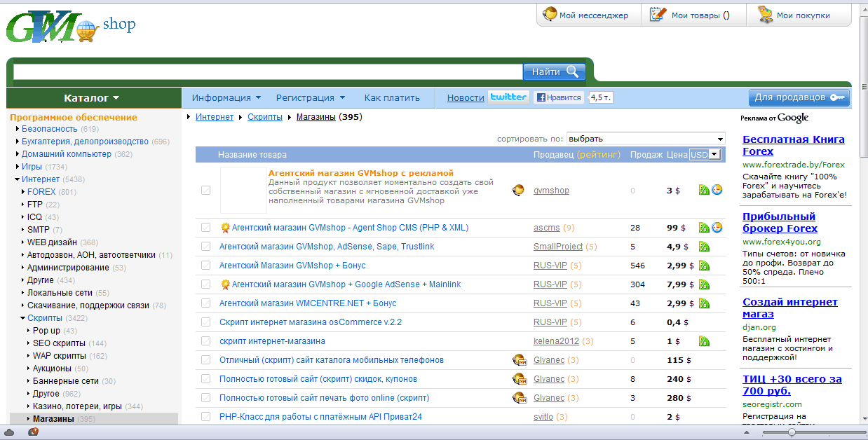This screenshot has width=868, height=440.
Task: Collapse the Интернет category in sidebar
Action: tap(17, 179)
